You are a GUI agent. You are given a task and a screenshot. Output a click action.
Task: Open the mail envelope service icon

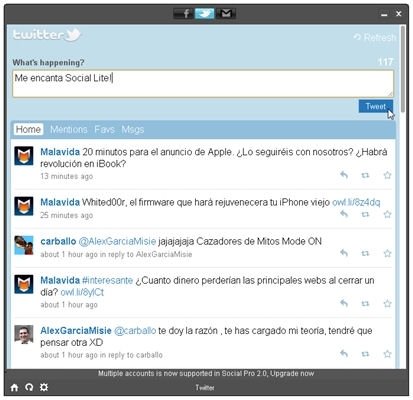click(x=226, y=14)
